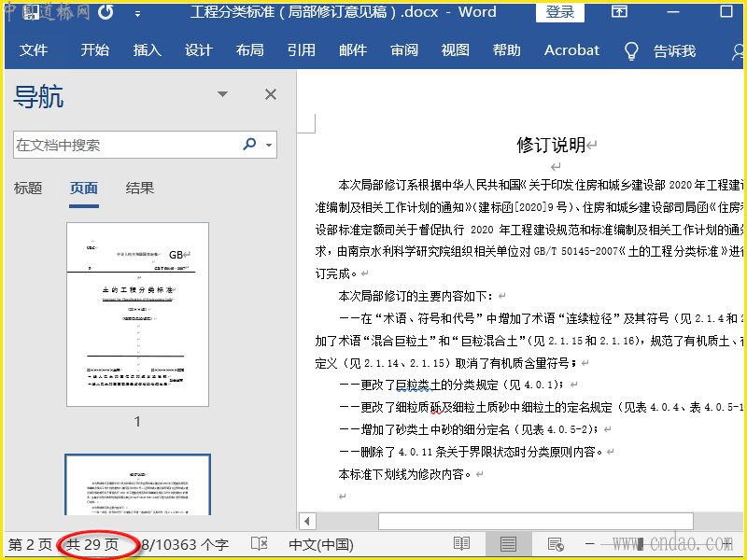This screenshot has height=560, width=747.
Task: Click the horizontal scrollbar left arrow
Action: 307,522
